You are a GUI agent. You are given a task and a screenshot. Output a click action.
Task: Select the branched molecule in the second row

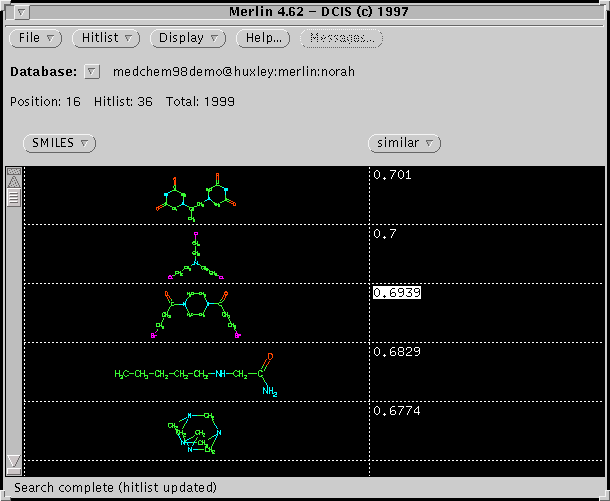coord(196,255)
